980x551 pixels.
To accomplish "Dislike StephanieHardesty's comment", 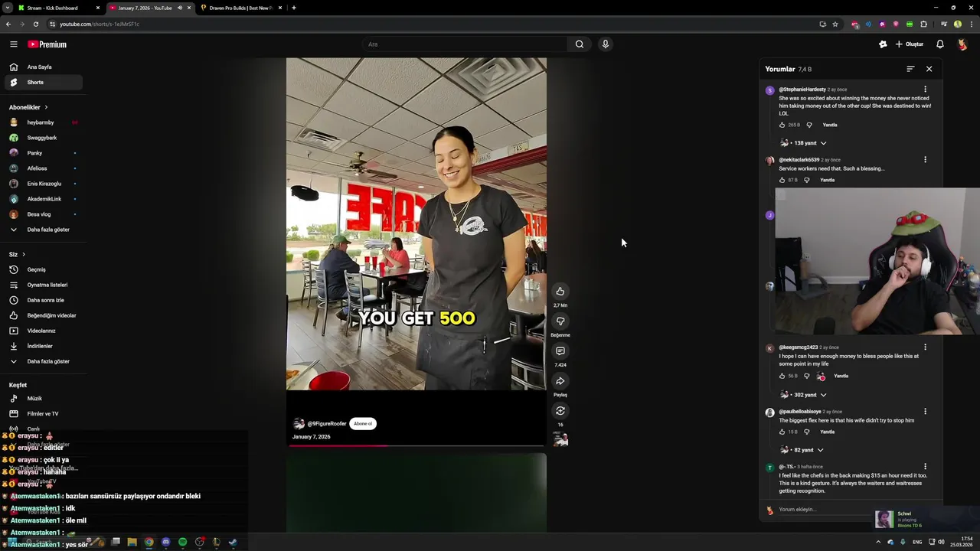I will 809,125.
